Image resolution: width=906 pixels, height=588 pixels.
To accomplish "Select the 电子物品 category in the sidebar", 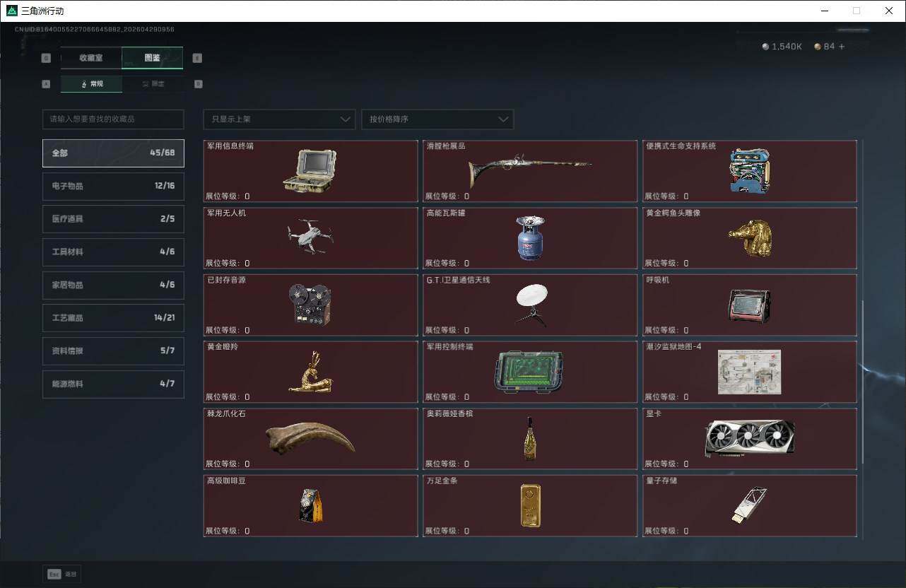I will tap(113, 186).
